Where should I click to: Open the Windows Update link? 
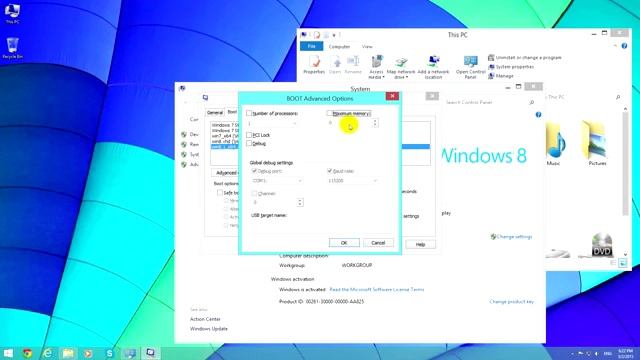209,329
